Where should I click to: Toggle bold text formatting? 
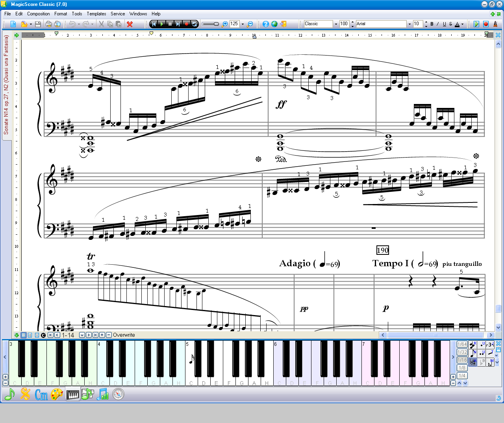tap(432, 24)
